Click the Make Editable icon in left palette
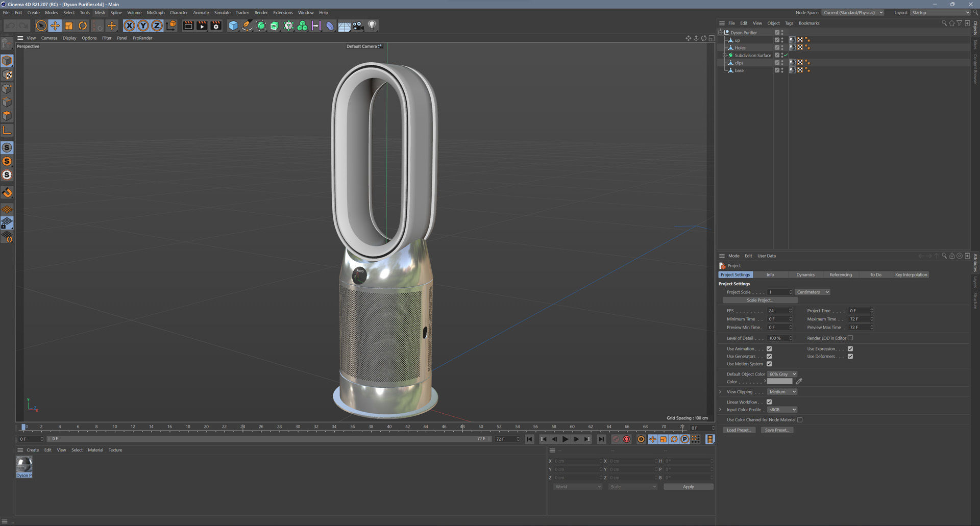This screenshot has width=980, height=526. 7,44
